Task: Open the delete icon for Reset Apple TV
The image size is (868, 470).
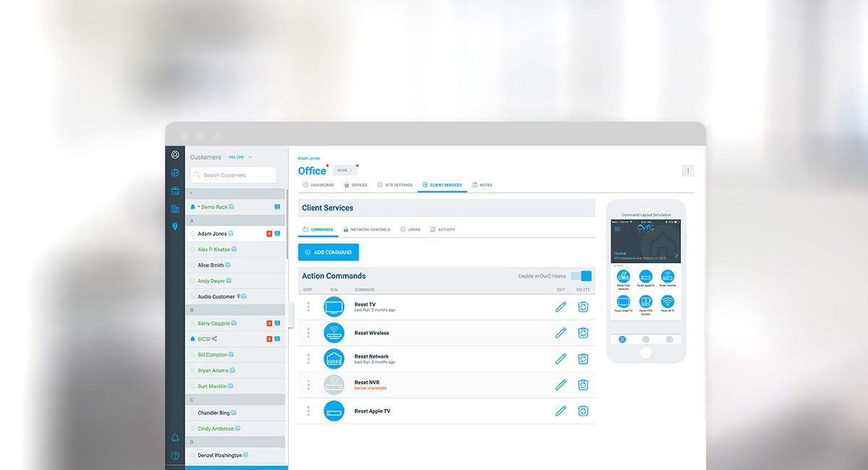Action: (584, 411)
